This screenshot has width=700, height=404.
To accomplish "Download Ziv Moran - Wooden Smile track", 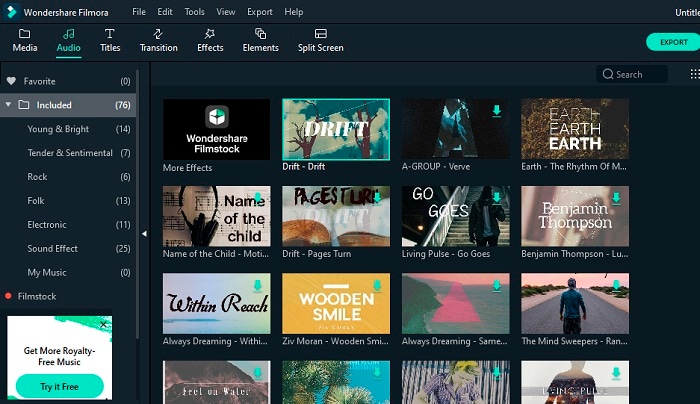I will point(377,285).
